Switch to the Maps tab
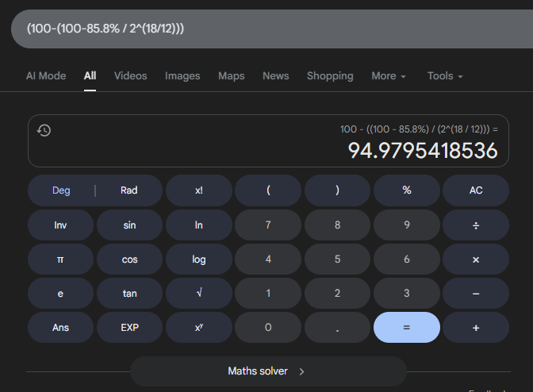Screen dimensions: 533x392 (232, 76)
